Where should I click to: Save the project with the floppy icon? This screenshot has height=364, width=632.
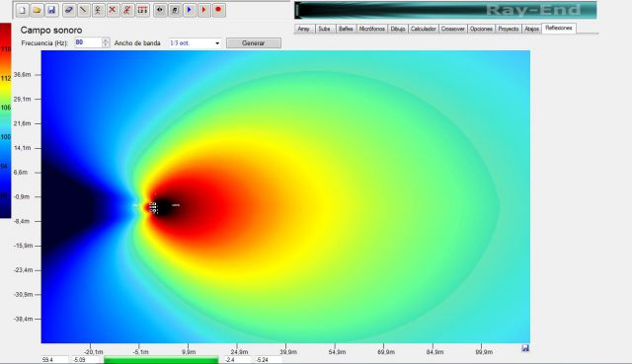[x=51, y=10]
